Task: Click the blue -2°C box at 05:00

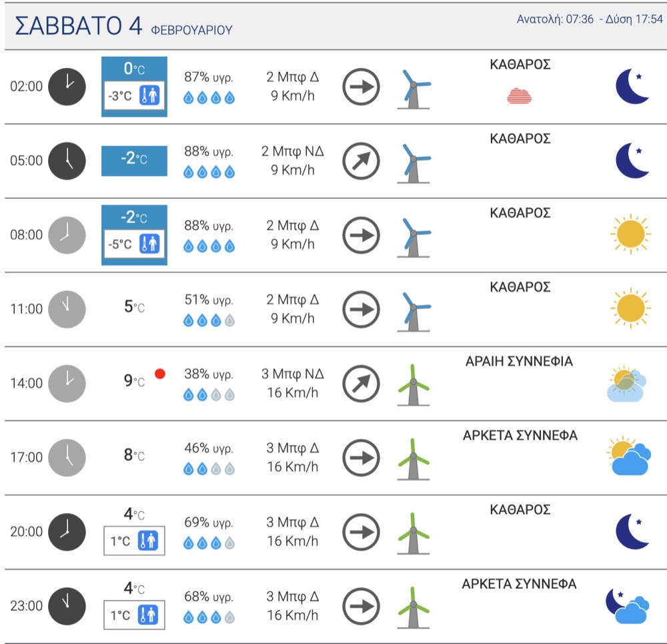Action: tap(135, 161)
